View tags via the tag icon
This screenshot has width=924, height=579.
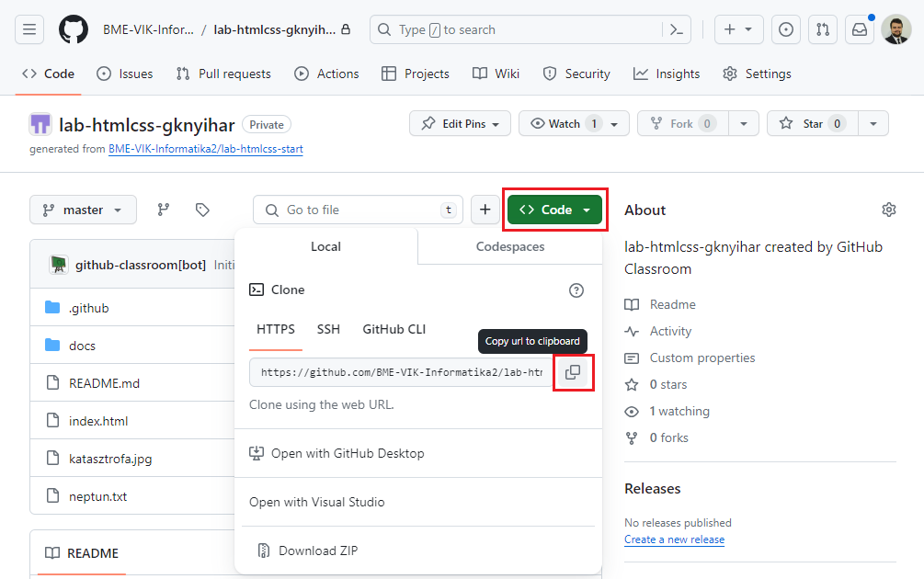202,210
